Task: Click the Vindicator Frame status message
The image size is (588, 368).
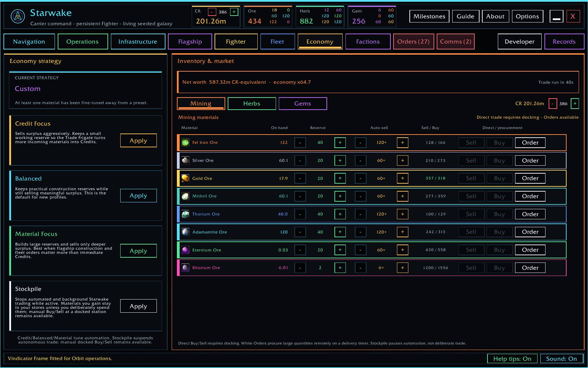Action: [x=60, y=358]
